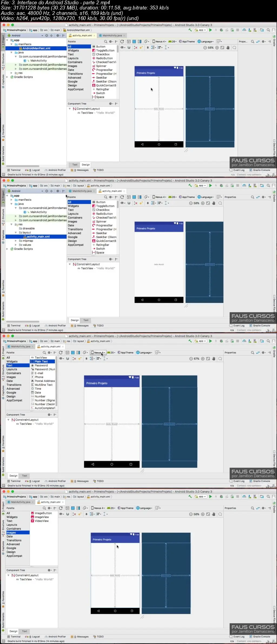This screenshot has width=277, height=644.
Task: Click the palette search magnifier in the top frame
Action: (x=106, y=42)
